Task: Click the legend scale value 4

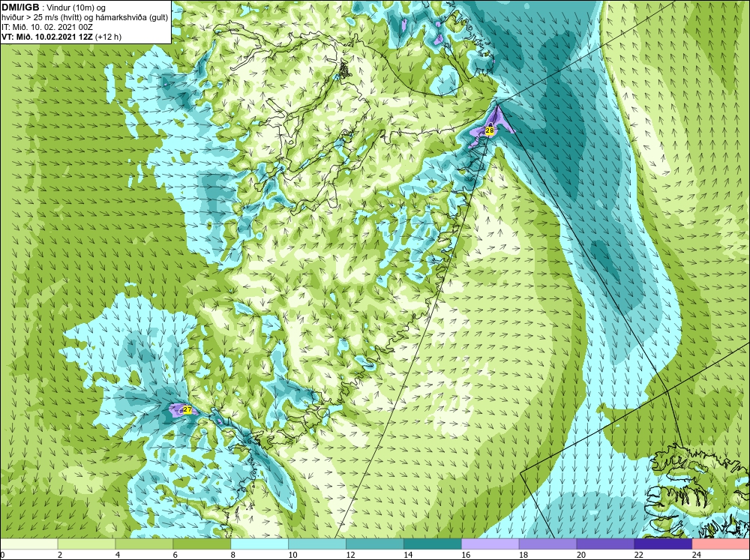Action: pyautogui.click(x=118, y=555)
